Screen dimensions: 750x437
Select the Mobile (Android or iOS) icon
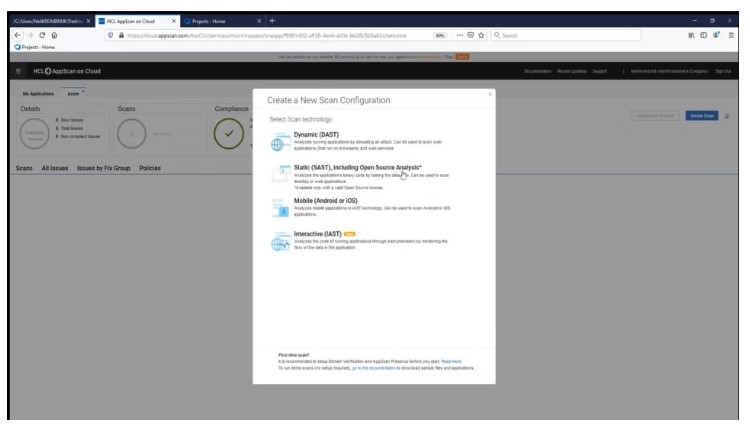[281, 208]
